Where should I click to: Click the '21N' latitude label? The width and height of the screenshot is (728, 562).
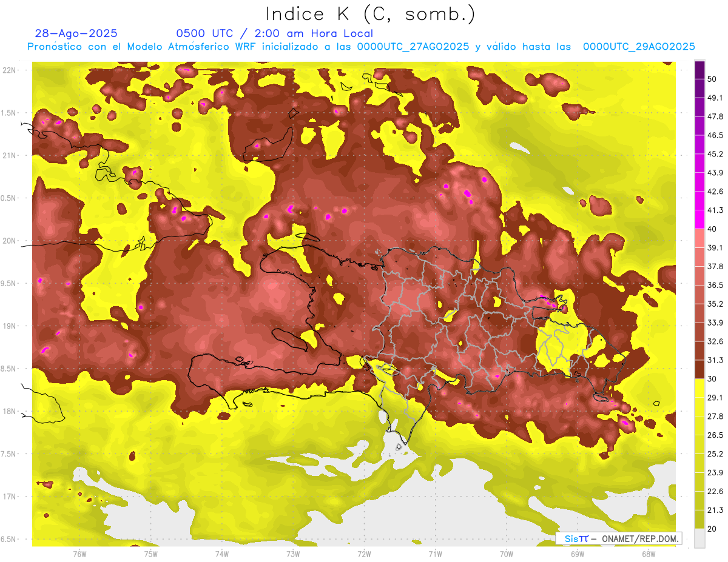[10, 155]
